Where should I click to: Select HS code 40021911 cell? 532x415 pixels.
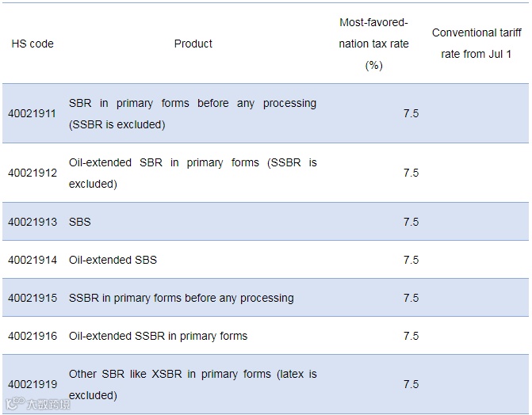pyautogui.click(x=33, y=113)
